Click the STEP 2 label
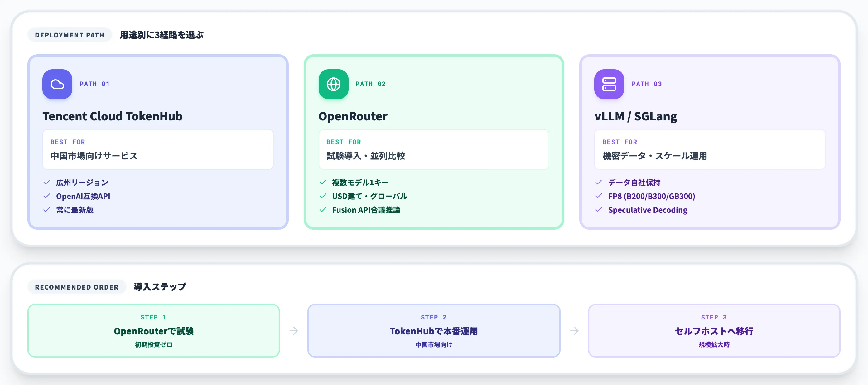The height and width of the screenshot is (385, 868). pyautogui.click(x=434, y=317)
